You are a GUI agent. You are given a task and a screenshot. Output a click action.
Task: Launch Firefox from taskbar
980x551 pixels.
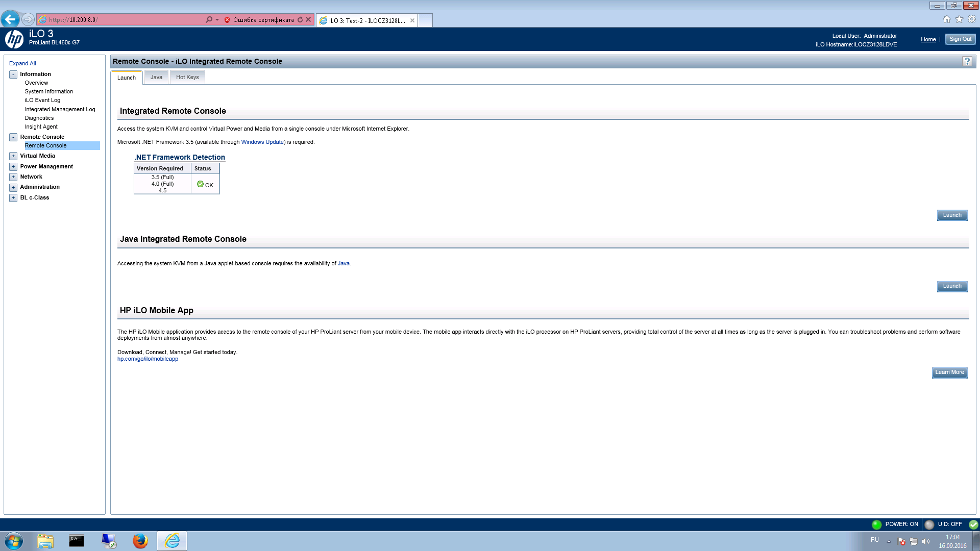click(140, 541)
